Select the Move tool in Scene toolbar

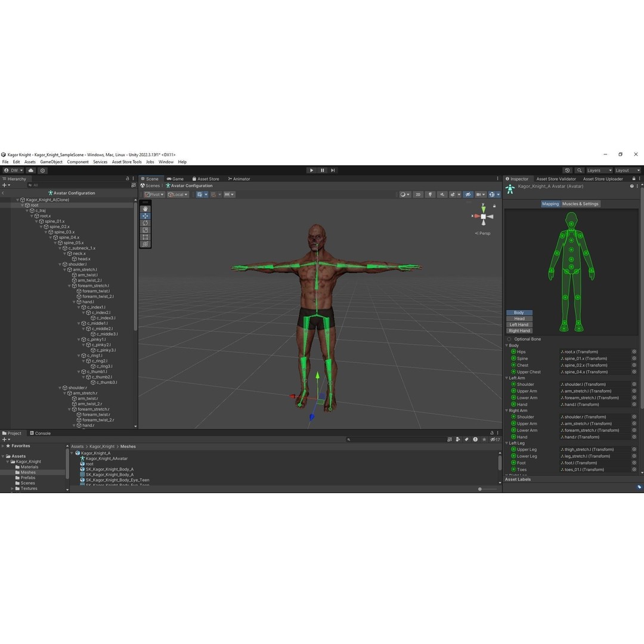tap(145, 216)
